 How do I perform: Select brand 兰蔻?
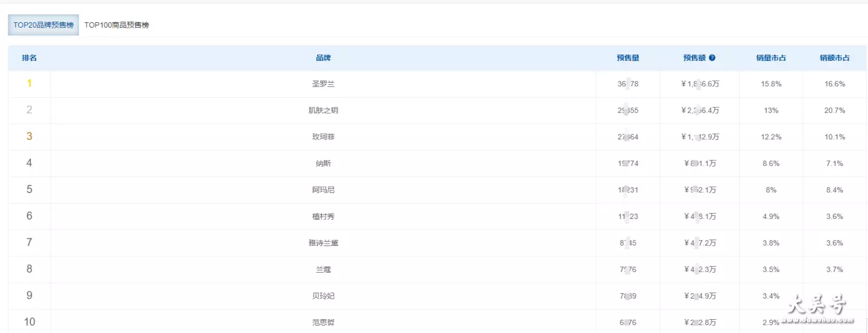pos(324,270)
